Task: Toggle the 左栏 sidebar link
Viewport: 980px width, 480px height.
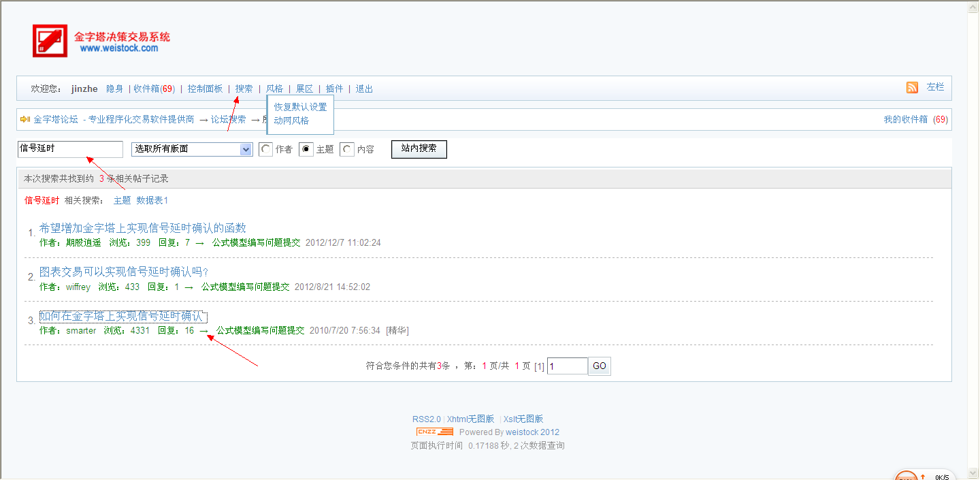Action: tap(935, 87)
